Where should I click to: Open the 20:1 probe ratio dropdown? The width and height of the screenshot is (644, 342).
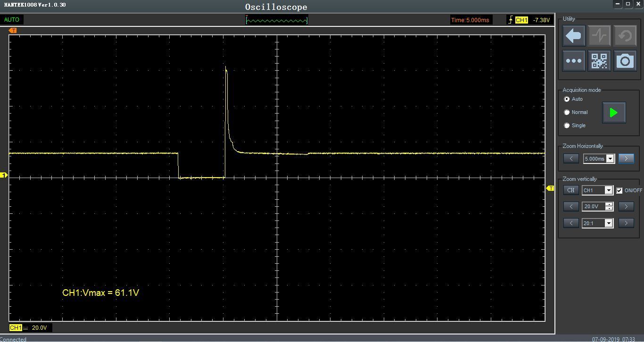click(608, 223)
